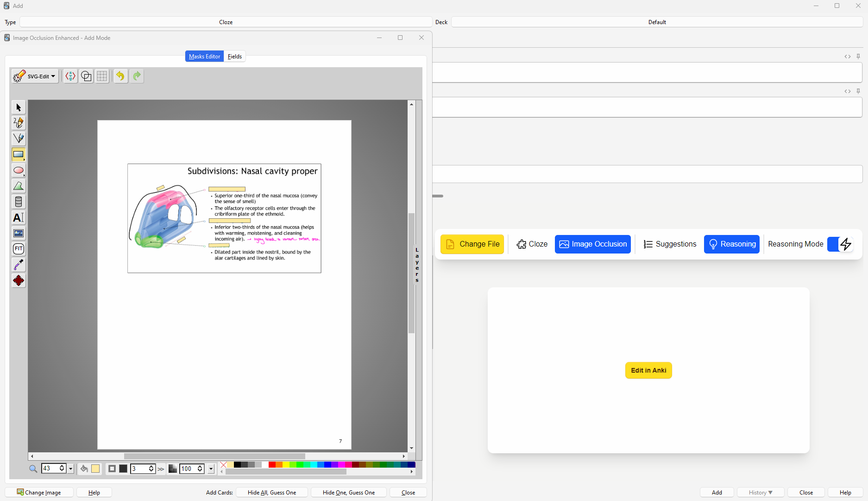The width and height of the screenshot is (868, 501).
Task: Choose the Eyedropper tool
Action: pyautogui.click(x=19, y=265)
